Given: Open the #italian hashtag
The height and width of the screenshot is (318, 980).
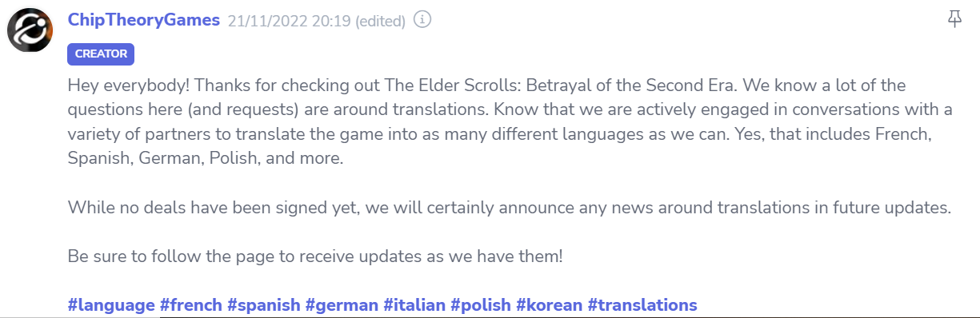Looking at the screenshot, I should [414, 304].
